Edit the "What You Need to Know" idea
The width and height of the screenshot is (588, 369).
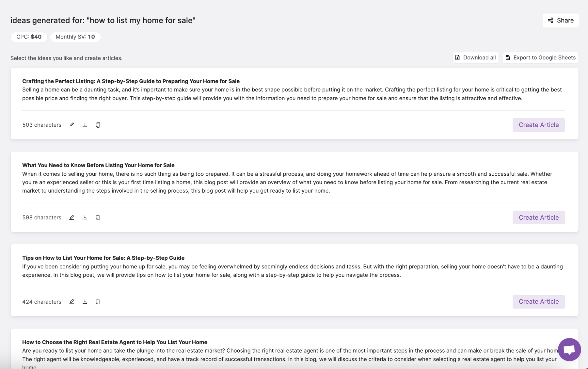pyautogui.click(x=72, y=217)
